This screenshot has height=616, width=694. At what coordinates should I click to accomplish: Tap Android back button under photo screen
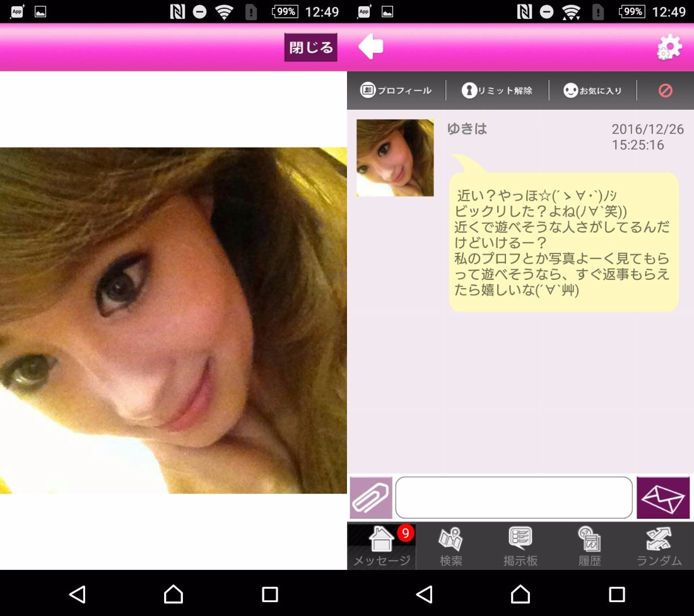[x=78, y=595]
